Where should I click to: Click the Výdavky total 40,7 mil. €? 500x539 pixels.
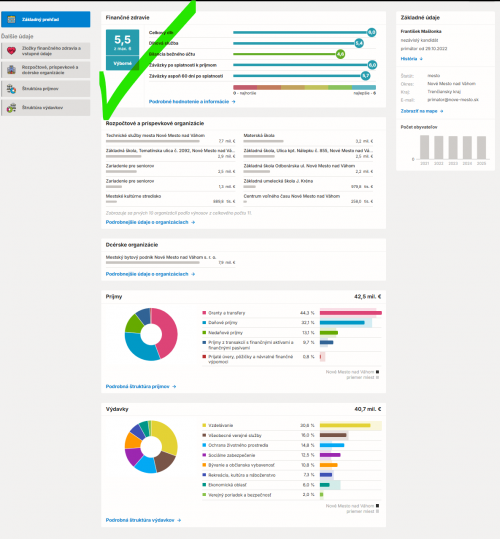click(x=367, y=409)
